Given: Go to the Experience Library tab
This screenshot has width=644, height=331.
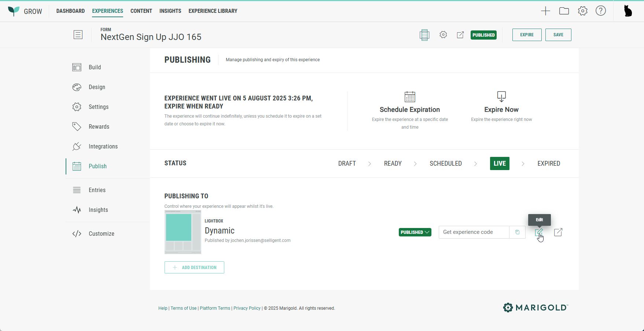Looking at the screenshot, I should point(213,11).
